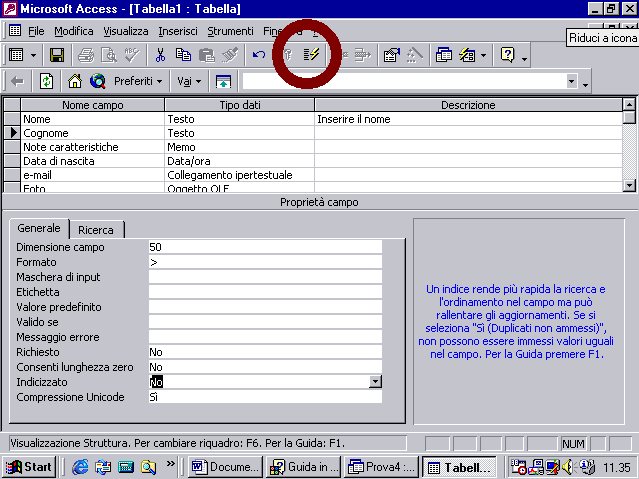This screenshot has width=639, height=479.
Task: Click the Paste clipboard icon
Action: pyautogui.click(x=207, y=55)
